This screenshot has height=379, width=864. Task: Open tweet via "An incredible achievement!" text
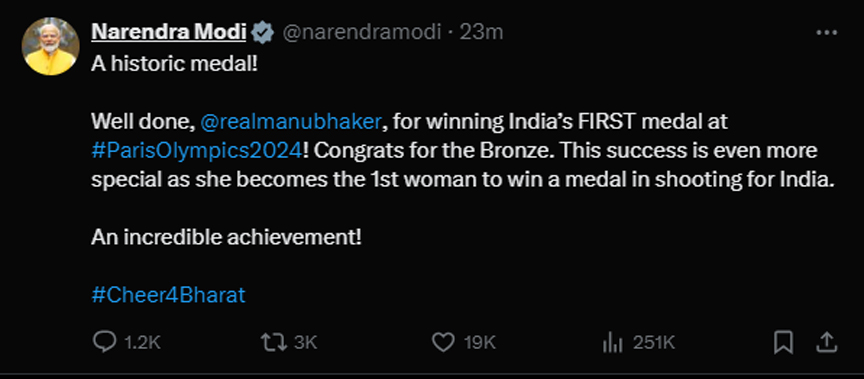(x=226, y=237)
